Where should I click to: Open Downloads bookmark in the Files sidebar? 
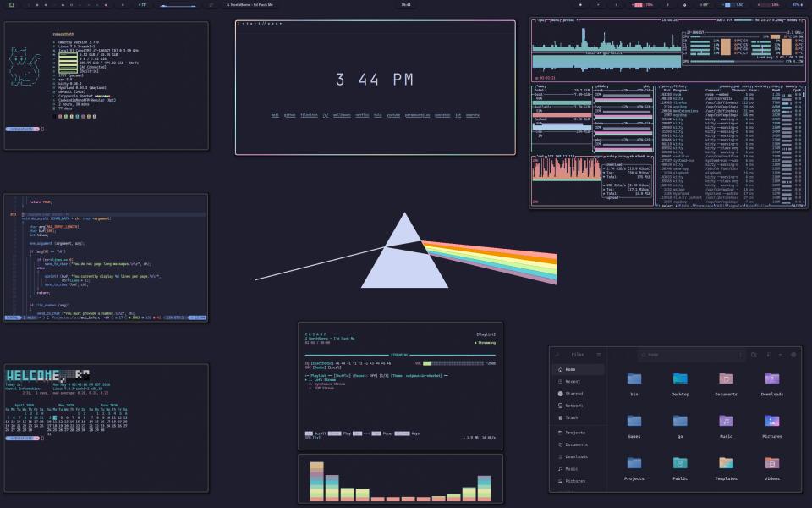pyautogui.click(x=578, y=456)
